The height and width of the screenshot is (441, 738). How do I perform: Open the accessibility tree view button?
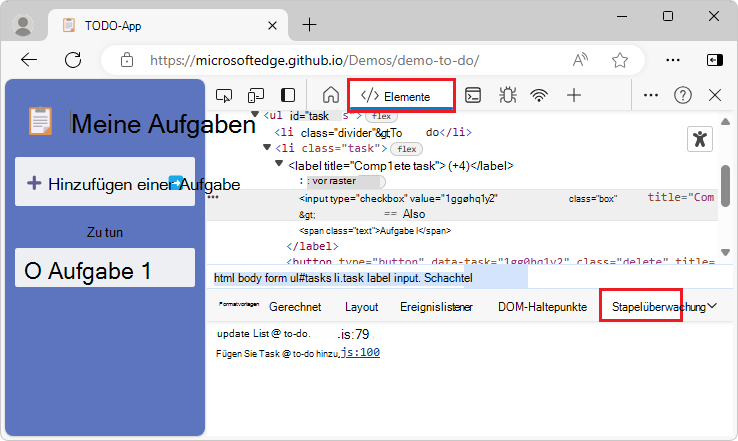[701, 139]
